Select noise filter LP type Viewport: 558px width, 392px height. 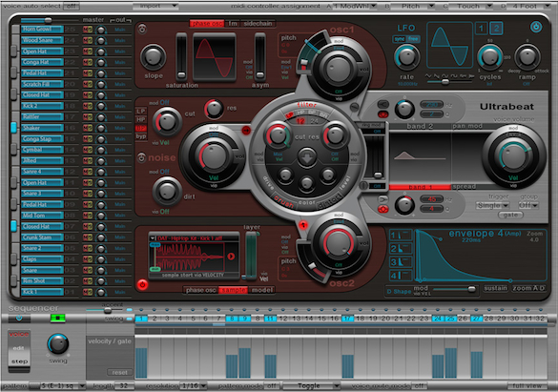141,112
